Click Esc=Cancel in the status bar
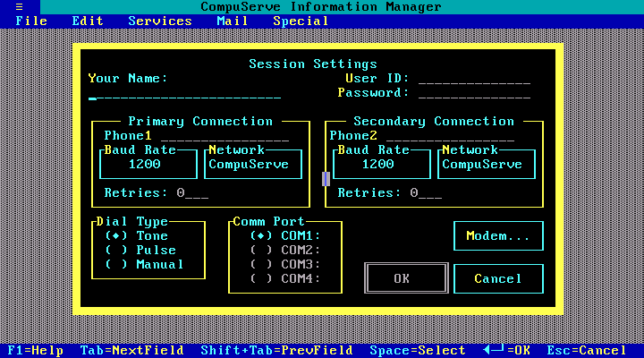This screenshot has height=358, width=644. [x=587, y=351]
